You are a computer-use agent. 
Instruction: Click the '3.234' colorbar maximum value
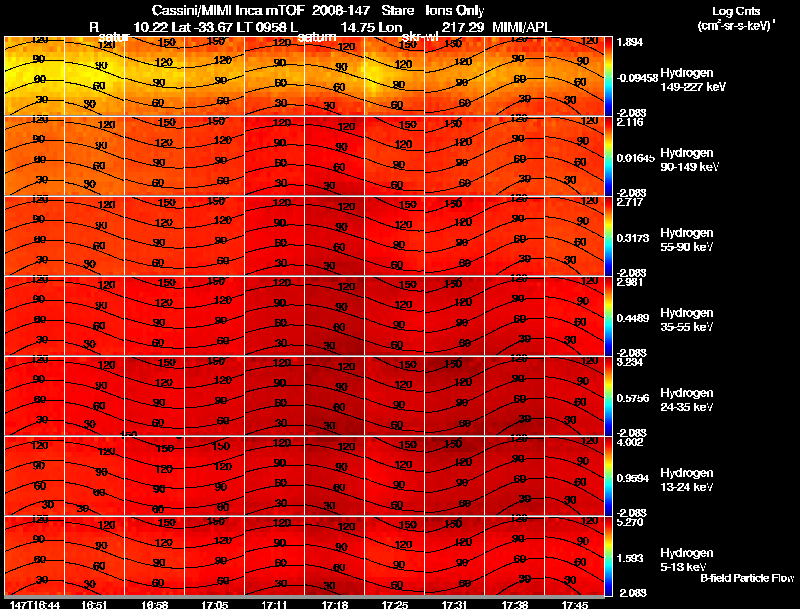[630, 362]
